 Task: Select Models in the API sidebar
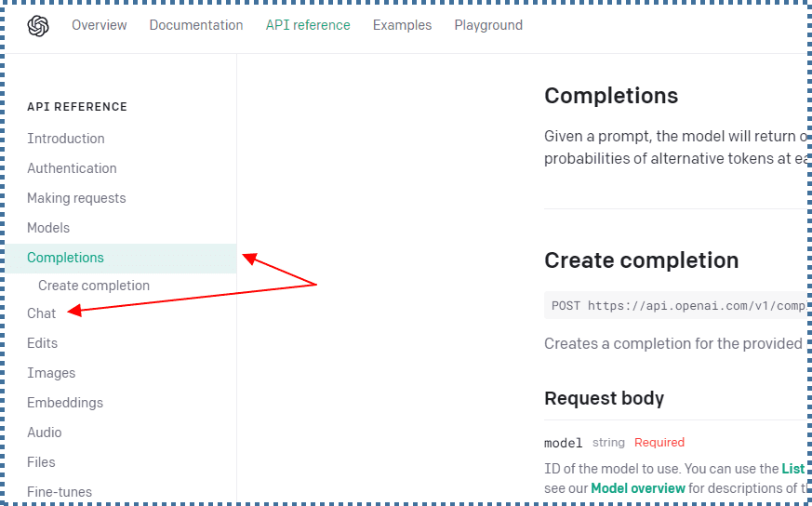pos(48,228)
